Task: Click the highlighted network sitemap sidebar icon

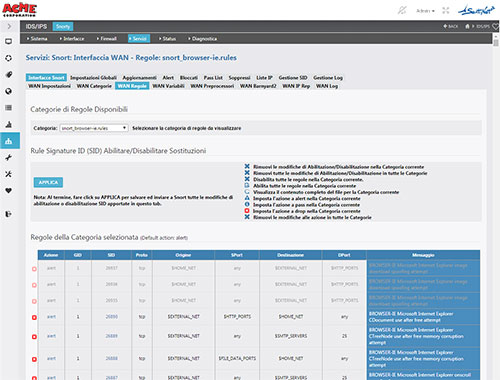Action: click(x=9, y=141)
